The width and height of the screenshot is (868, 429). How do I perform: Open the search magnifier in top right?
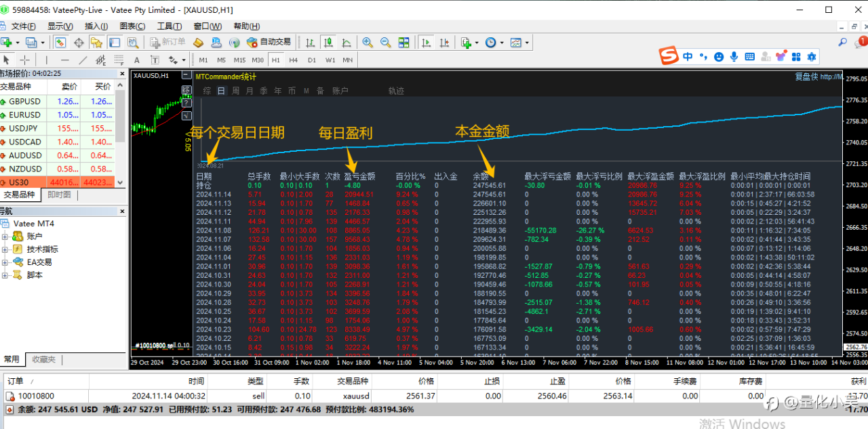(x=842, y=42)
